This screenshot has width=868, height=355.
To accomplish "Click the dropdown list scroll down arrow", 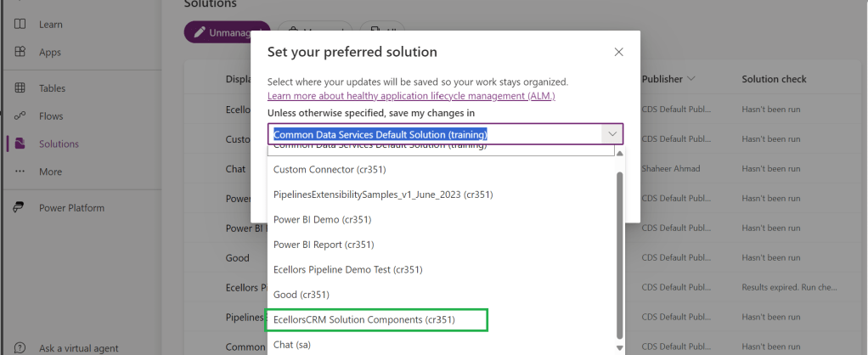I will click(x=618, y=347).
